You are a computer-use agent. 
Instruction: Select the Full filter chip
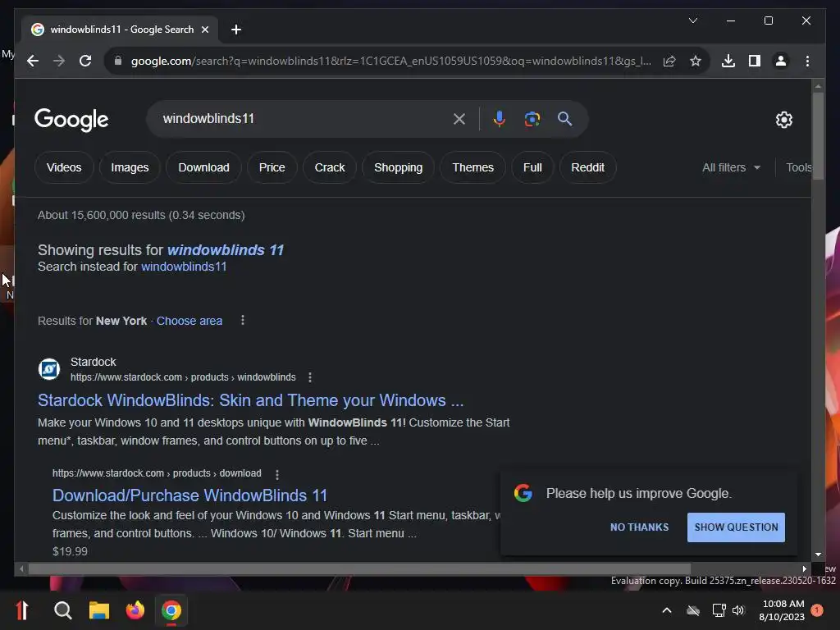[532, 167]
